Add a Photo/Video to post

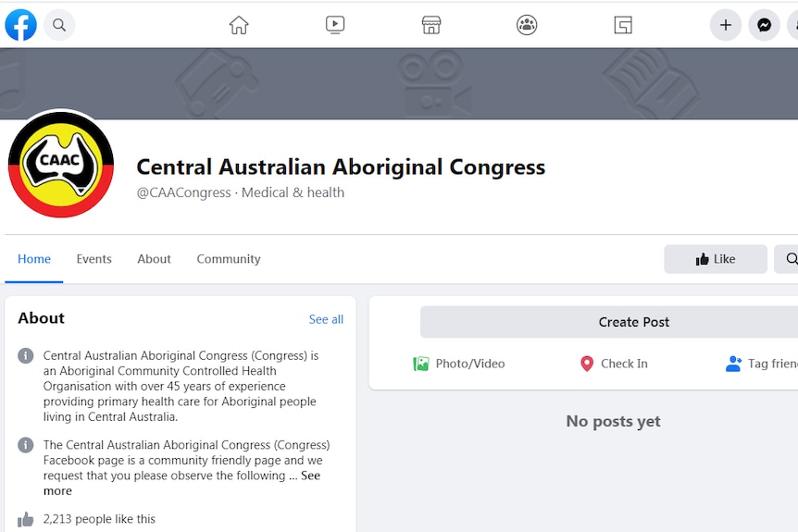459,364
